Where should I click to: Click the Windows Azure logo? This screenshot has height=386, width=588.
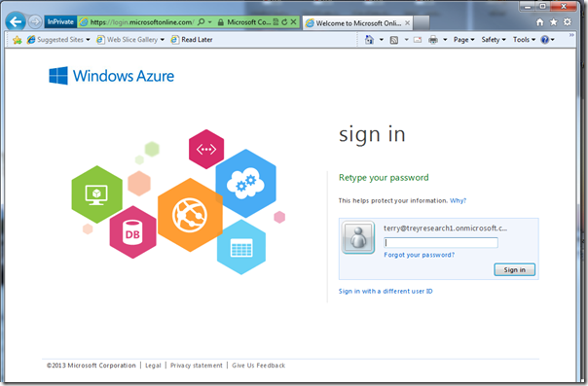click(x=111, y=76)
